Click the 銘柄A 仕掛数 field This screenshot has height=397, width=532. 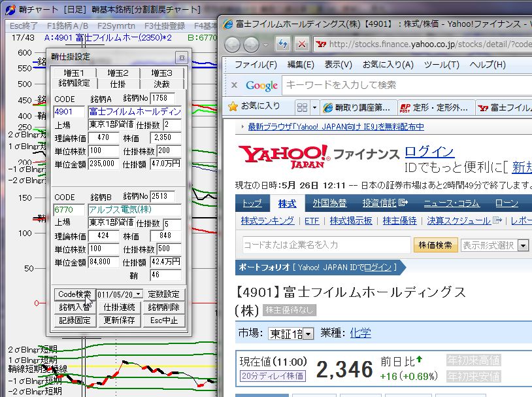click(173, 125)
